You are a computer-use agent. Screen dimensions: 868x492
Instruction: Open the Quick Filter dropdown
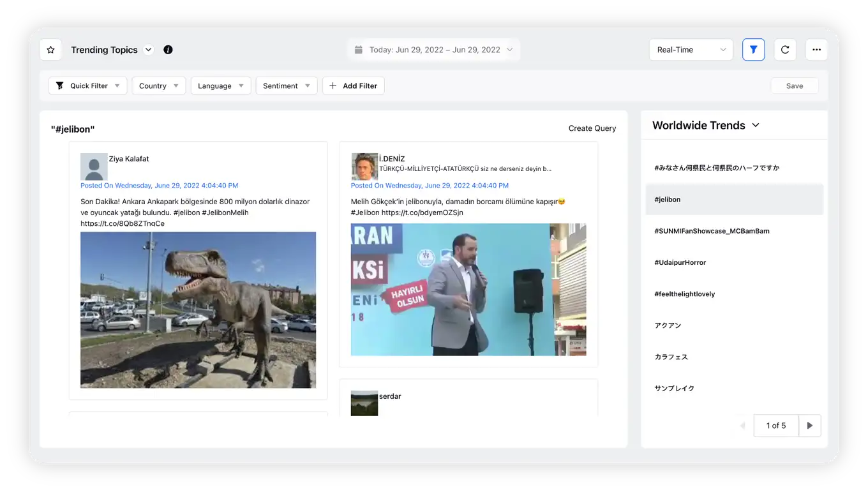click(x=88, y=86)
